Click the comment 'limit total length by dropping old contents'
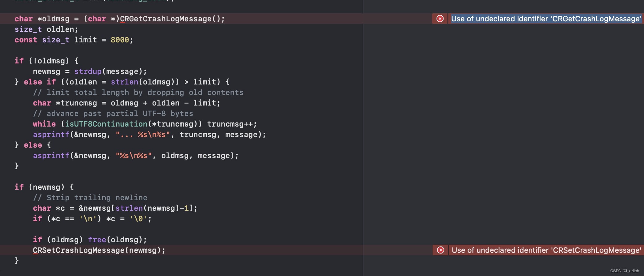 (138, 93)
